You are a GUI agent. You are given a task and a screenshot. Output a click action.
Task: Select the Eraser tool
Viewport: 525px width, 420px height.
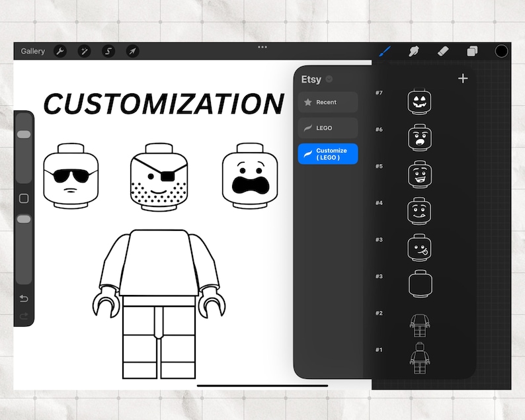(x=443, y=51)
